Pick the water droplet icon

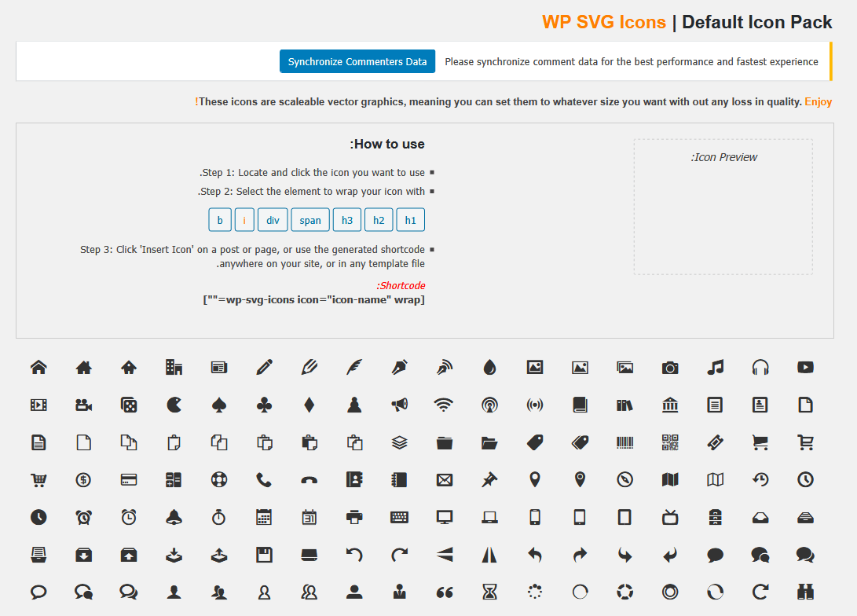pos(489,367)
